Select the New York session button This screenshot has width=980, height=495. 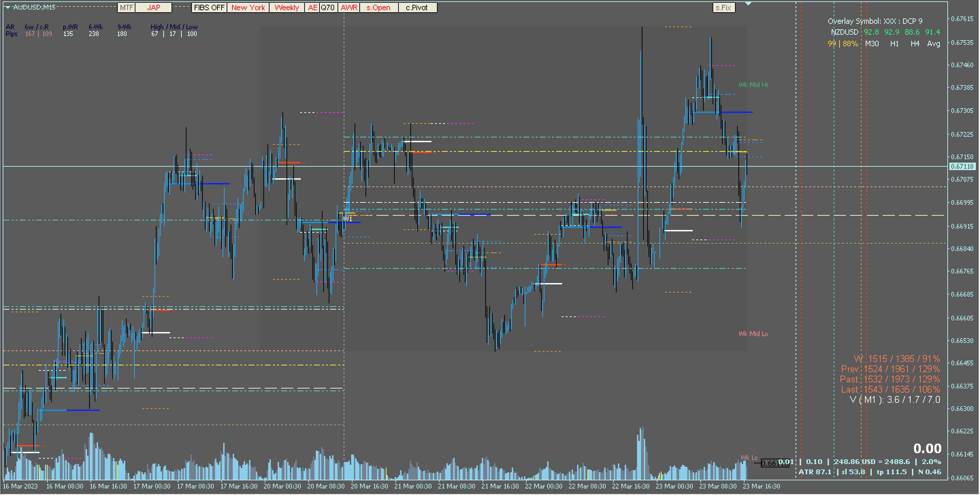[x=248, y=7]
